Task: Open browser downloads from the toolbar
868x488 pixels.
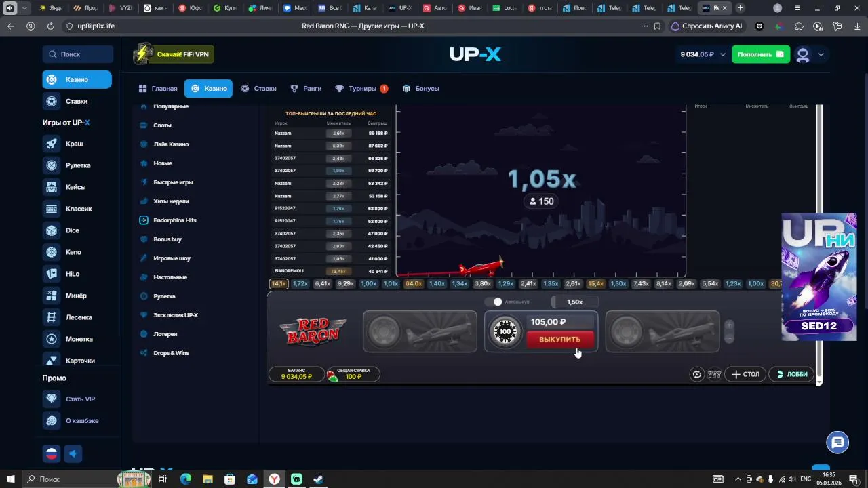Action: click(x=857, y=26)
